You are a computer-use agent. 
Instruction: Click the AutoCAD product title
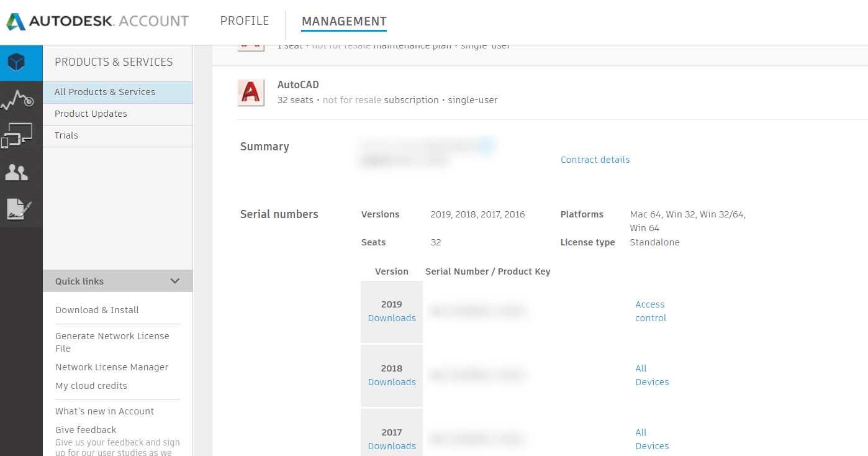pyautogui.click(x=298, y=84)
